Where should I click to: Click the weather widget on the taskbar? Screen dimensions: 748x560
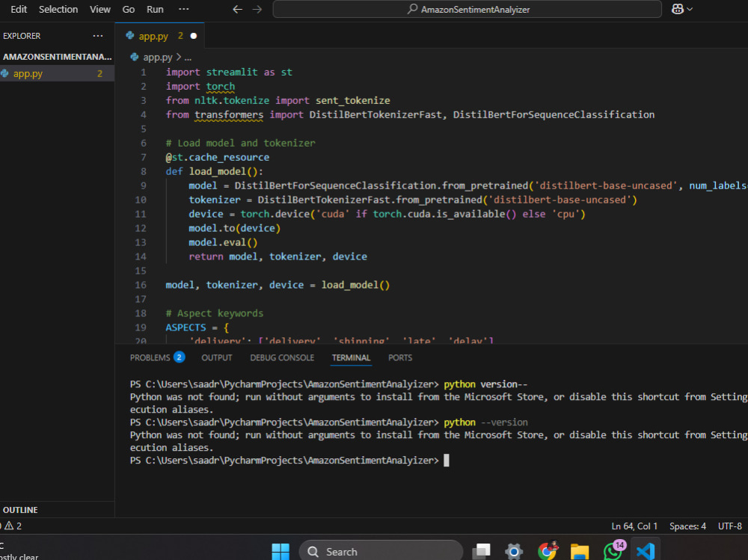pyautogui.click(x=19, y=552)
